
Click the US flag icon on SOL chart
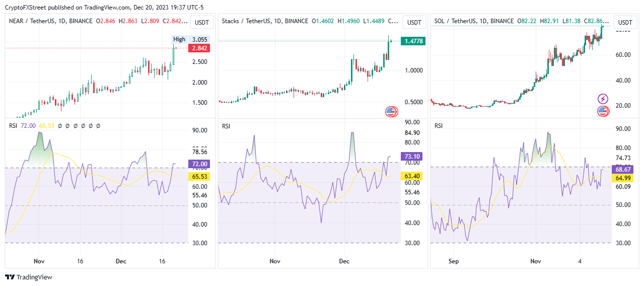tap(602, 111)
